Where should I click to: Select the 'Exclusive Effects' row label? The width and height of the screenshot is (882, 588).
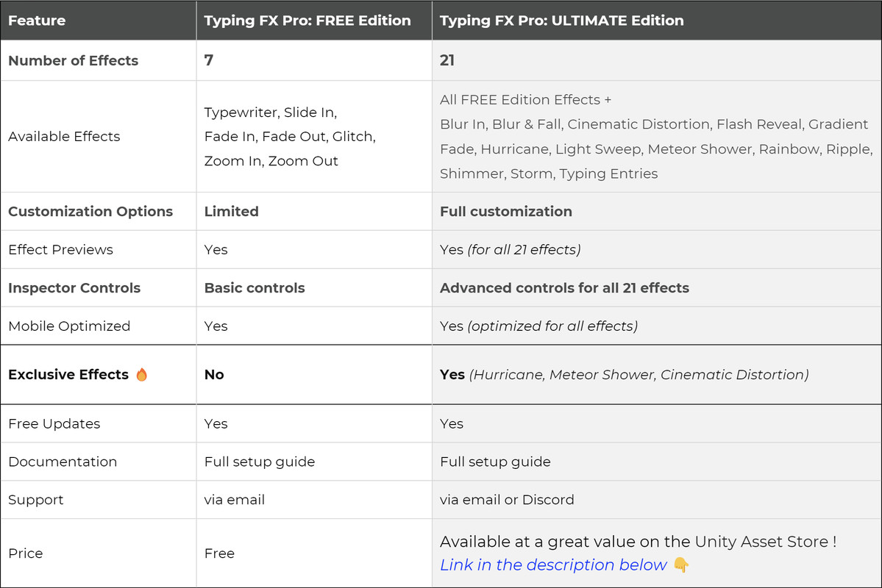pyautogui.click(x=68, y=374)
